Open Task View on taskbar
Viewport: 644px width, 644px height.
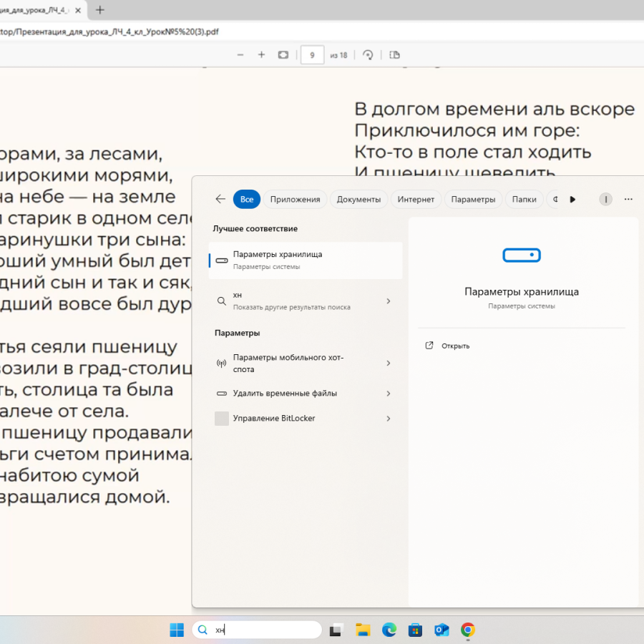click(x=336, y=630)
